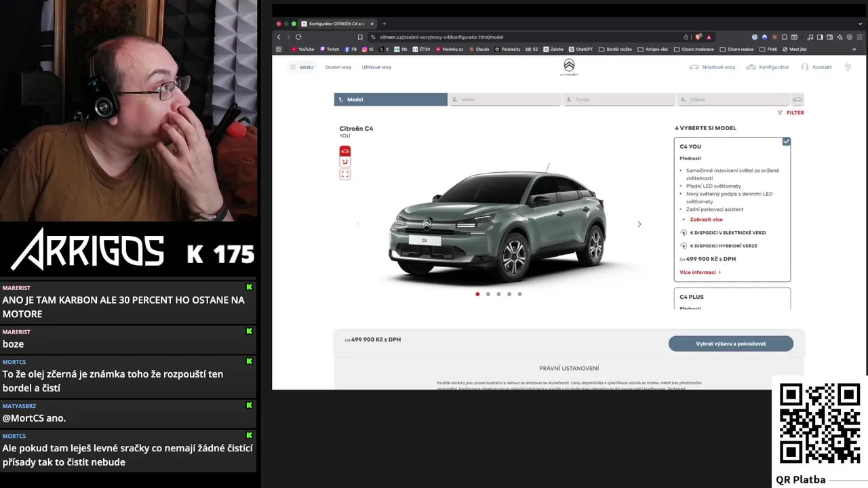Open Bordel složke bookmark folder

pyautogui.click(x=615, y=49)
